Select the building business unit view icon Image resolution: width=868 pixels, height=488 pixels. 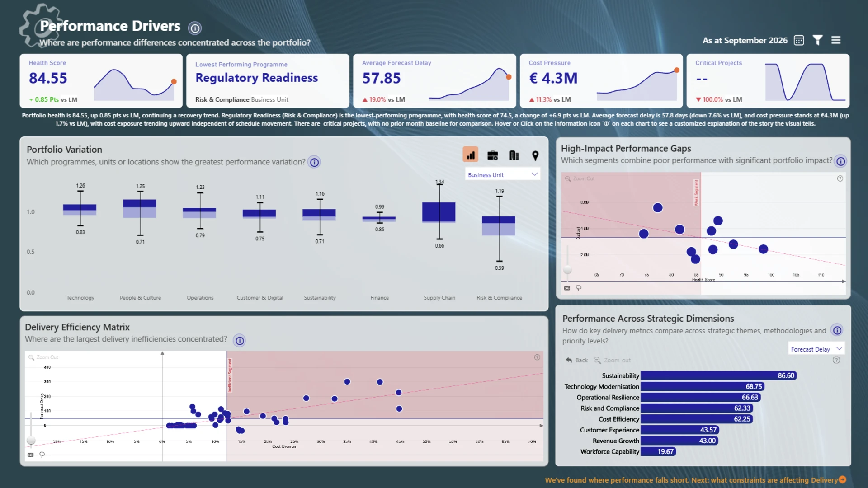514,155
